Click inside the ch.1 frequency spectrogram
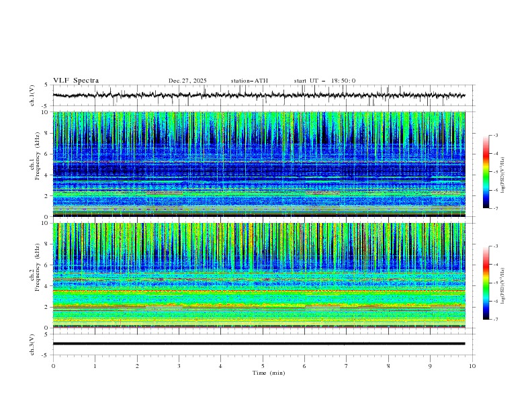This screenshot has width=532, height=411. pyautogui.click(x=262, y=165)
